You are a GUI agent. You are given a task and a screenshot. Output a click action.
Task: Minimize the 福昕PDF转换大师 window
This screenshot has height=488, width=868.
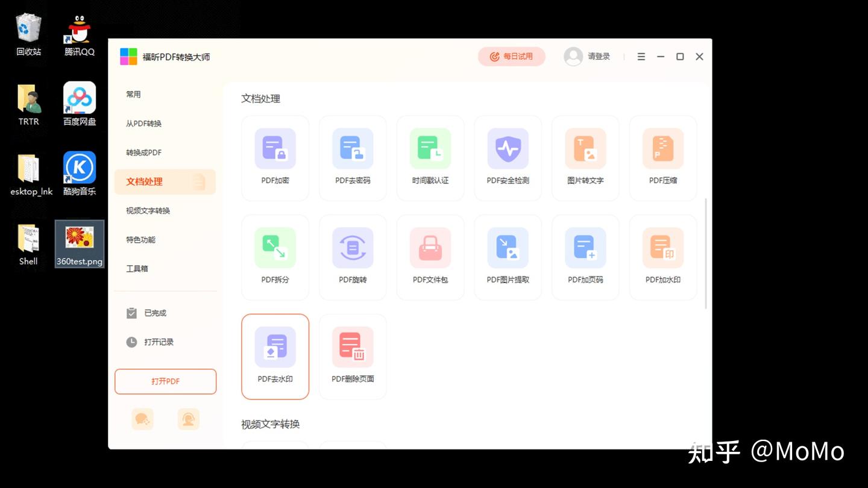pyautogui.click(x=661, y=57)
